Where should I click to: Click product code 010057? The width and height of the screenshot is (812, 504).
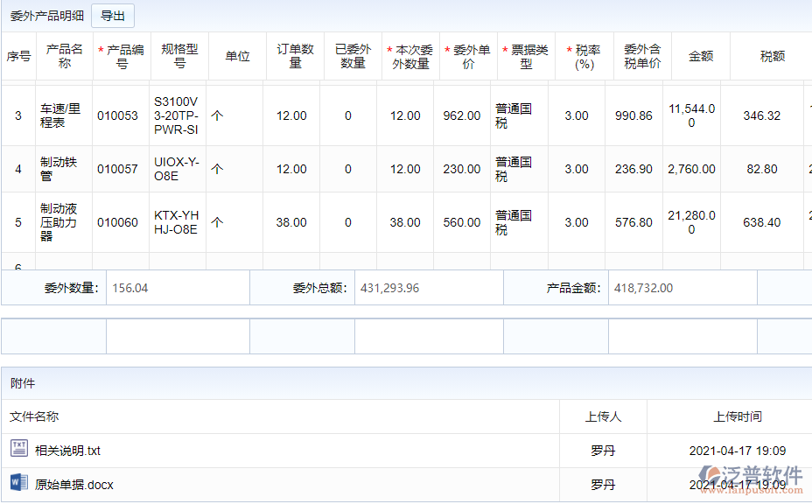click(x=117, y=169)
